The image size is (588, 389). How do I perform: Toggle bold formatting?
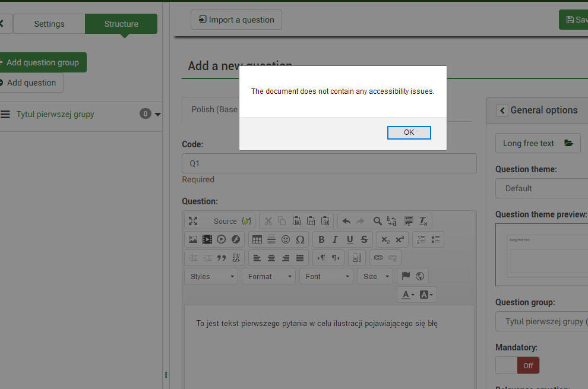pyautogui.click(x=321, y=239)
